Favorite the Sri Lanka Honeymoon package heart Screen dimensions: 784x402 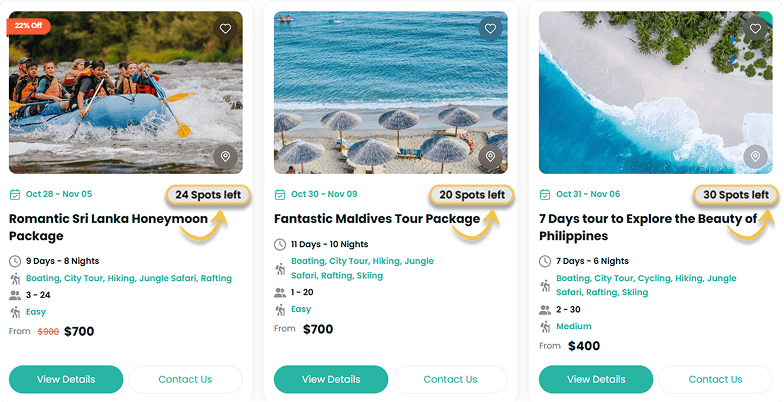coord(225,29)
